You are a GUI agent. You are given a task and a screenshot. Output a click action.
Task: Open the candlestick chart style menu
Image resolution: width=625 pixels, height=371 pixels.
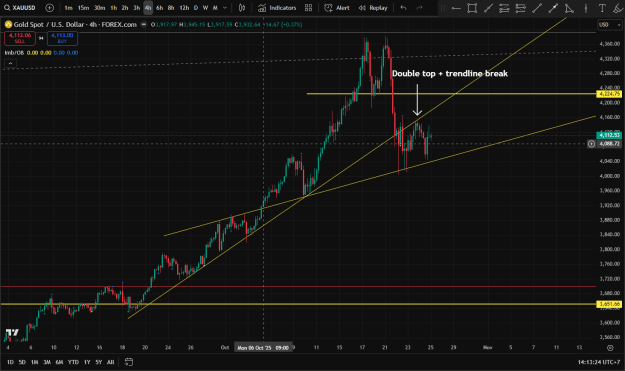click(x=242, y=8)
